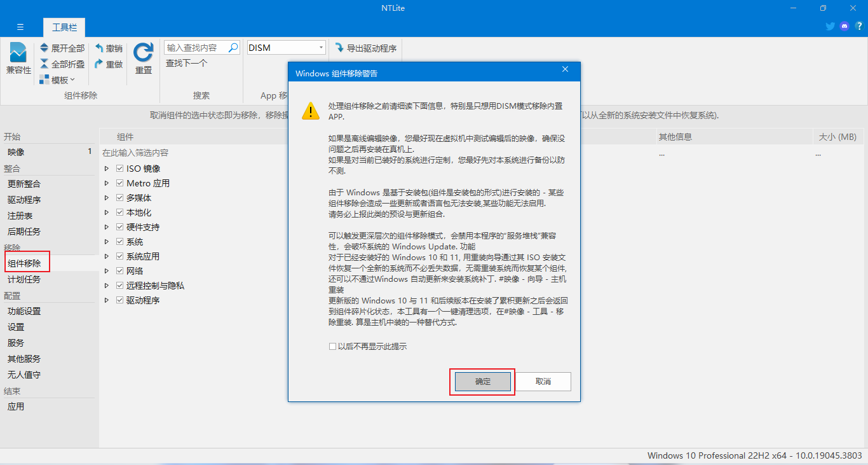Click the 组件 column header
Image resolution: width=868 pixels, height=465 pixels.
[125, 137]
